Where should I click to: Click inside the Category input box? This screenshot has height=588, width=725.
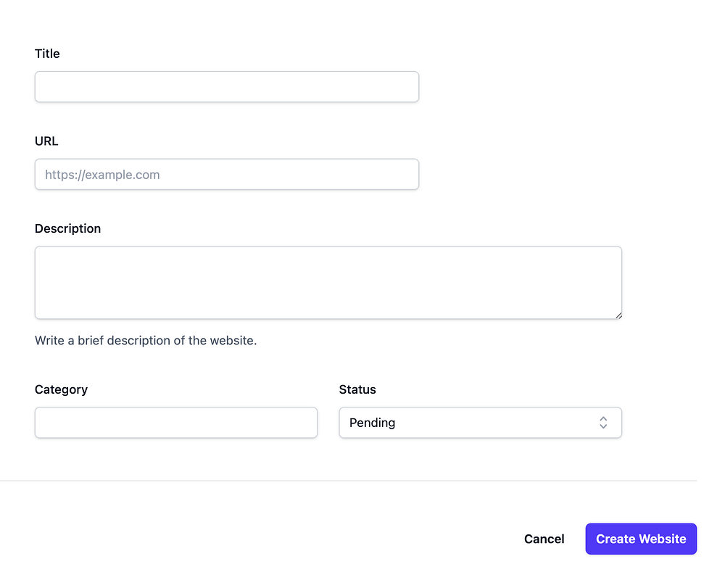click(175, 423)
